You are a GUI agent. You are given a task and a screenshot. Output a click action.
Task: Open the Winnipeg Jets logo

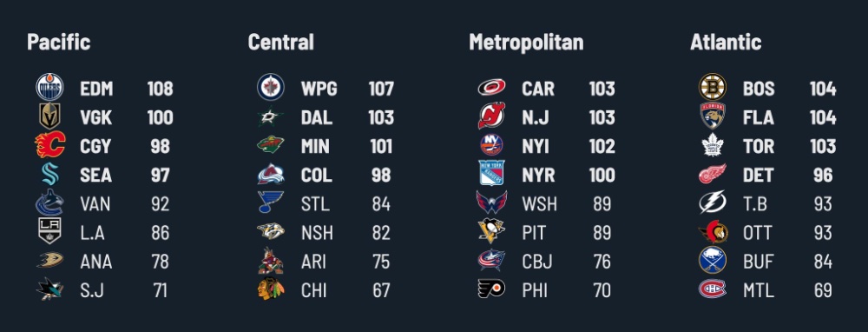pos(271,88)
